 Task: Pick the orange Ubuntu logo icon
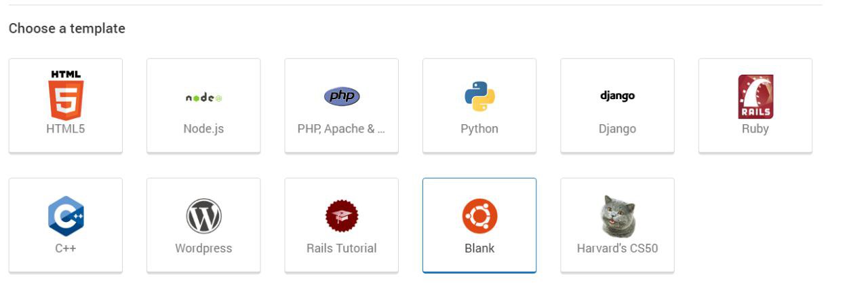click(x=479, y=217)
